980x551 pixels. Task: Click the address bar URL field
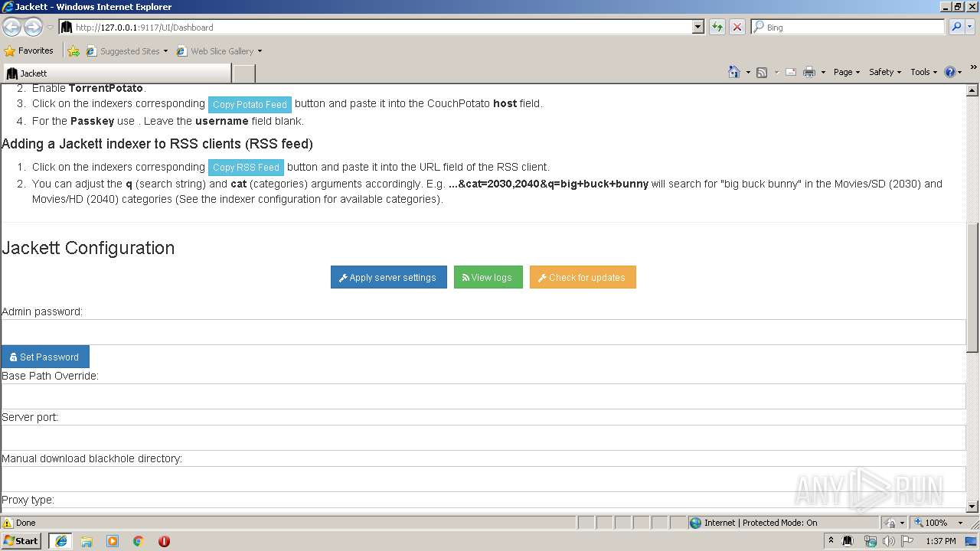(375, 27)
